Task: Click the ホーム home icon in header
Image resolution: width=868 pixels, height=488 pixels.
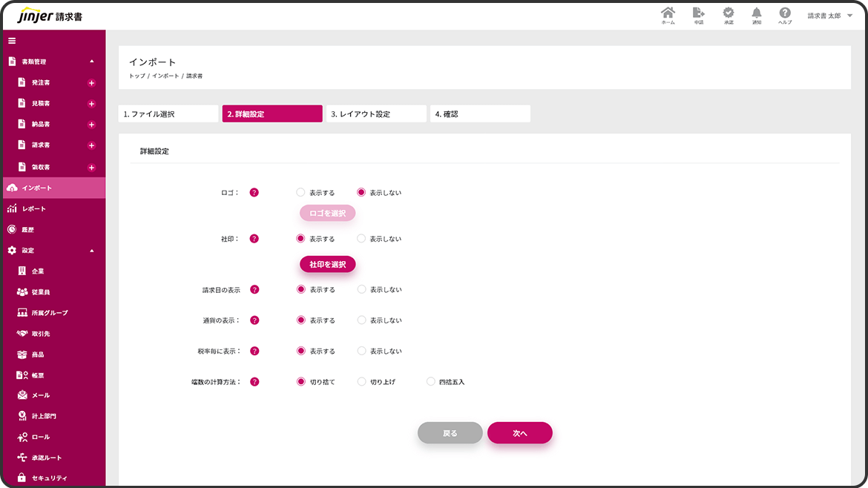Action: (x=668, y=14)
